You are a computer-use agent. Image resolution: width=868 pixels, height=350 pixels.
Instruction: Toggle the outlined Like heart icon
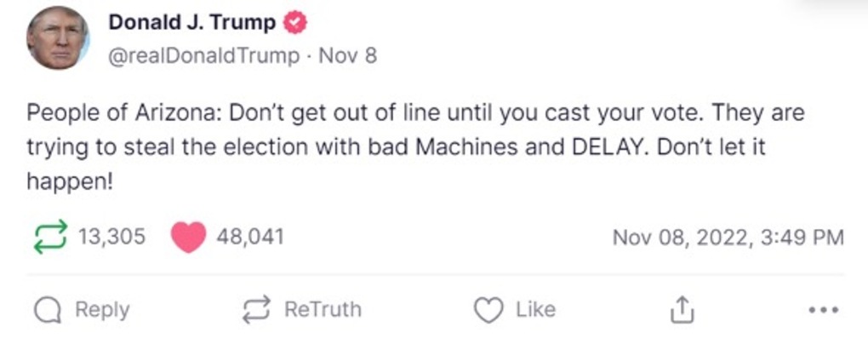click(x=489, y=310)
